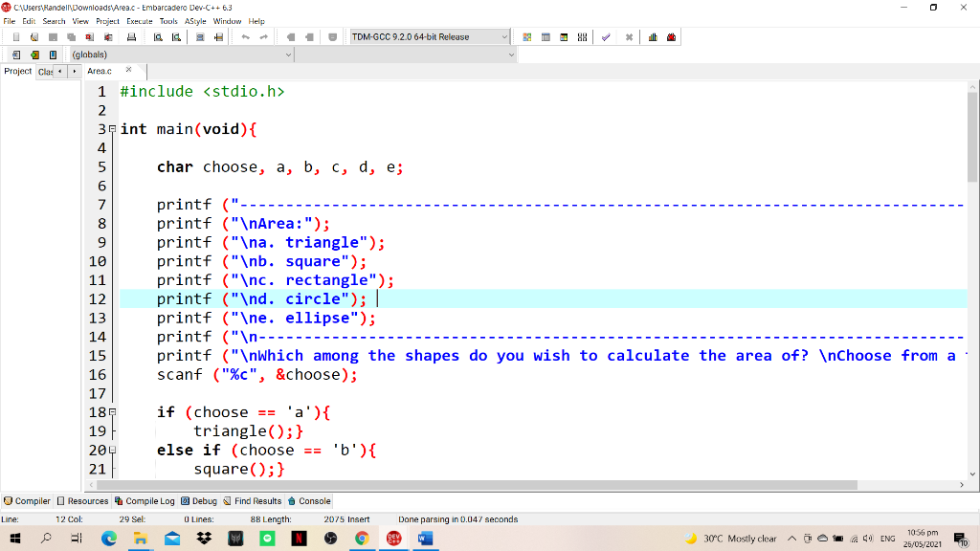Run the compiled program
This screenshot has height=551, width=980.
pos(545,37)
